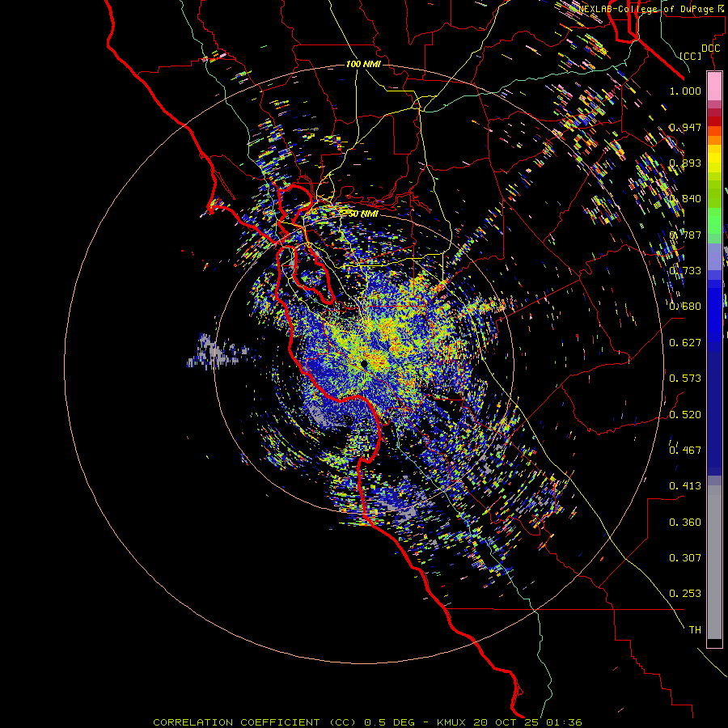Click the "KMUX" station ID in caption

click(x=453, y=722)
